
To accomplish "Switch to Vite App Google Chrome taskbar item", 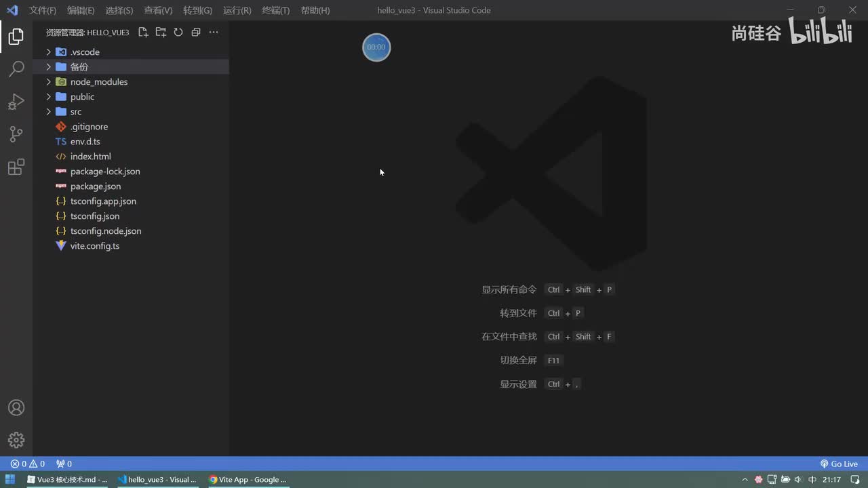I will point(248,480).
